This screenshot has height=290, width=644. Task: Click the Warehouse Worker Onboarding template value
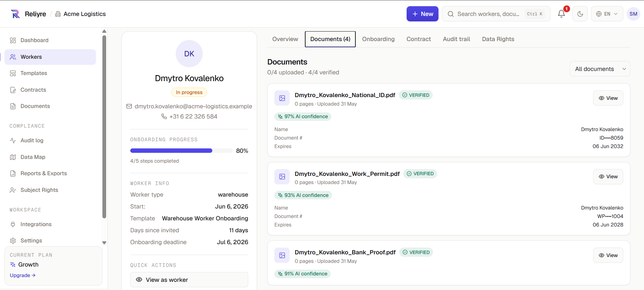(x=205, y=218)
